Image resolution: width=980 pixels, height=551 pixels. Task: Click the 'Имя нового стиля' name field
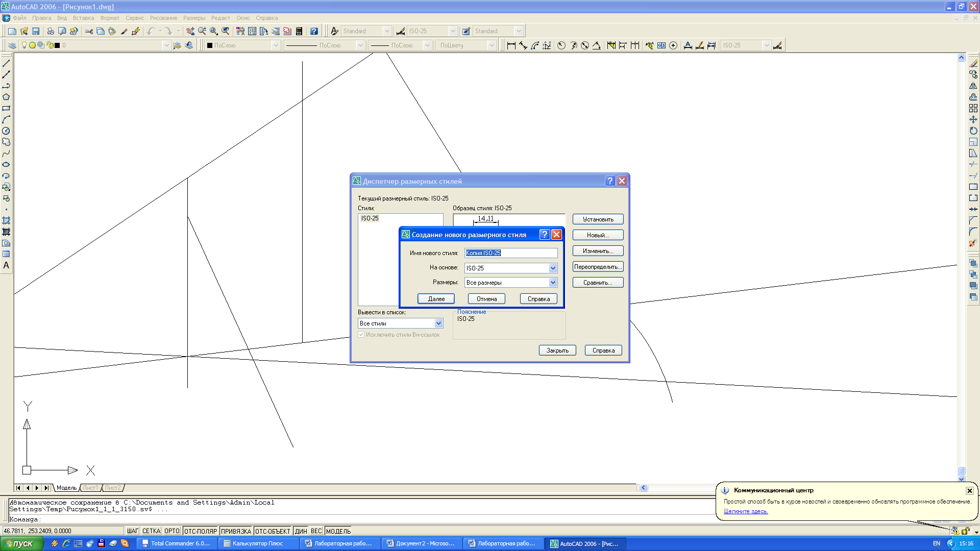[511, 253]
